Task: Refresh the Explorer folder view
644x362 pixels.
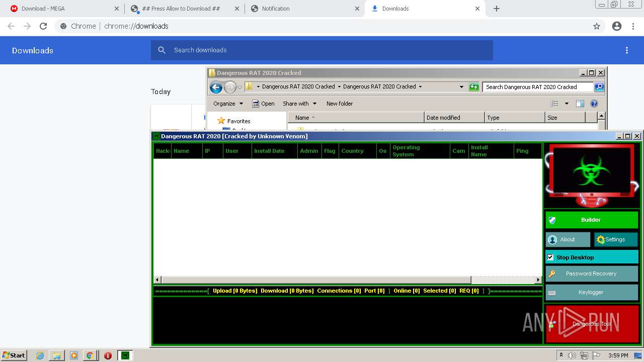Action: [x=474, y=87]
